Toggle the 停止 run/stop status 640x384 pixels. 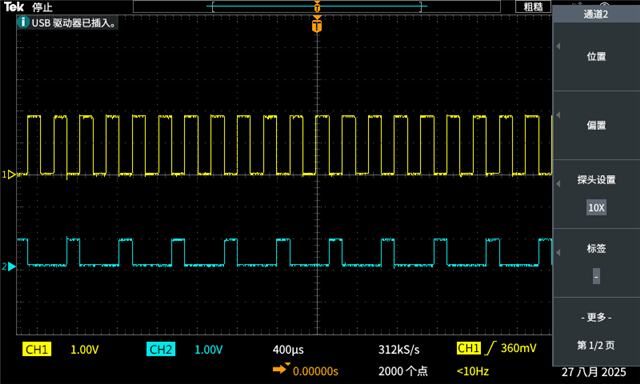(42, 7)
